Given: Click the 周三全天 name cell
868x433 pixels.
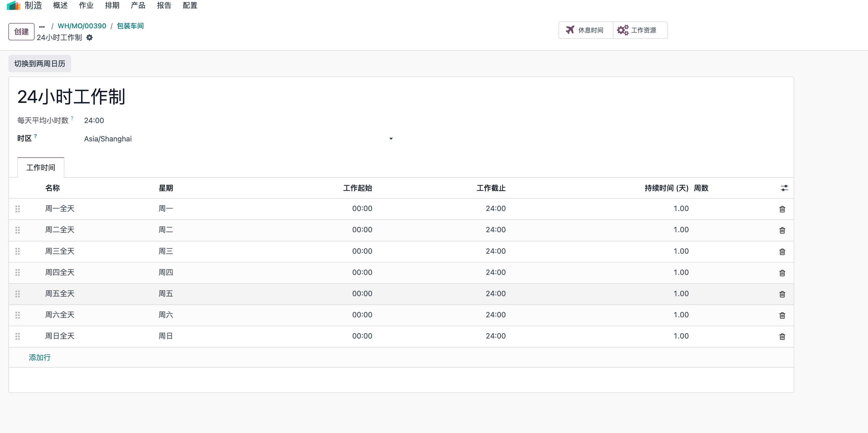Looking at the screenshot, I should [x=60, y=251].
